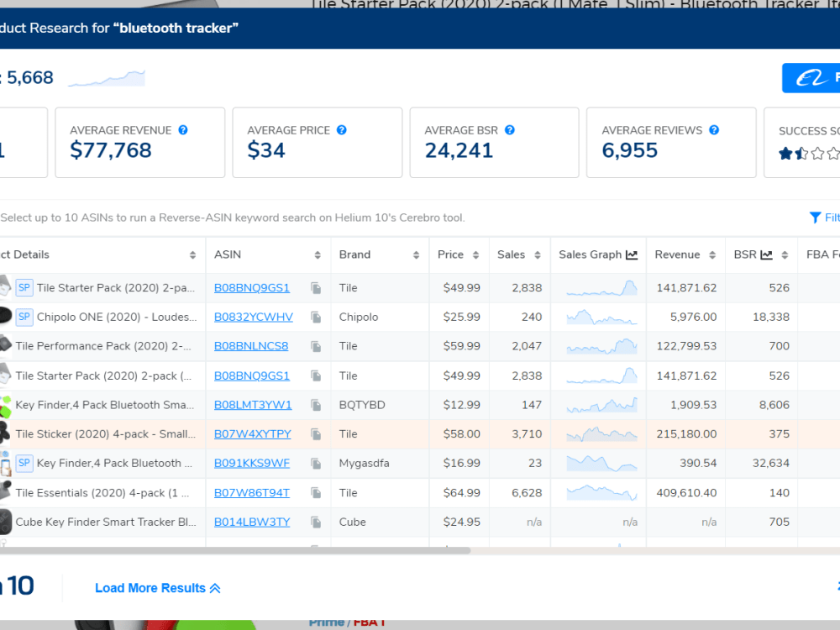The width and height of the screenshot is (840, 630).
Task: Open ASIN link B07W86T94T
Action: click(x=252, y=493)
